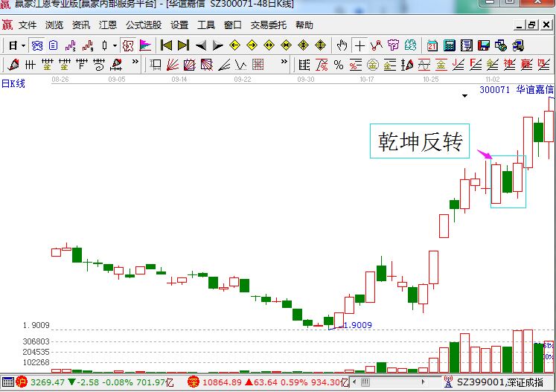Click the hand pan tool icon

(342, 45)
